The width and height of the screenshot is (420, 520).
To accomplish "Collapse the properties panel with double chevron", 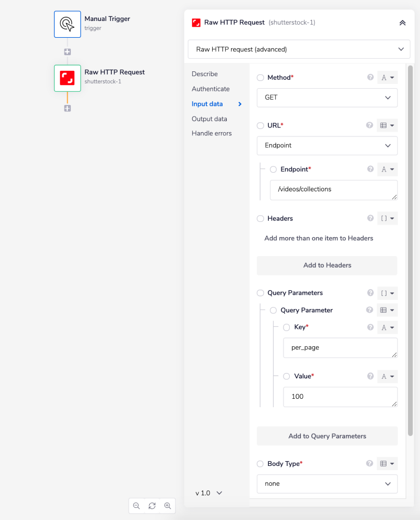I will click(402, 23).
